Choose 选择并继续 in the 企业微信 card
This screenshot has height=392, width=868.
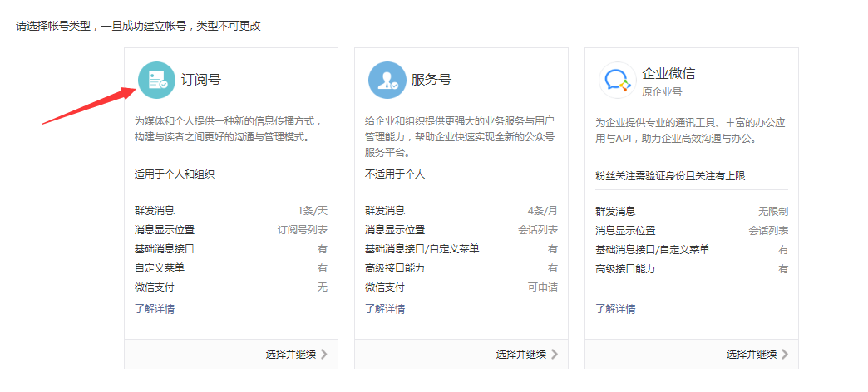click(x=752, y=355)
